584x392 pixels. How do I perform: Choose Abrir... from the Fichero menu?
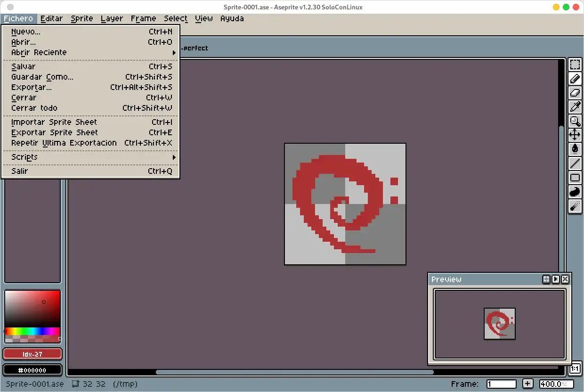(x=90, y=42)
